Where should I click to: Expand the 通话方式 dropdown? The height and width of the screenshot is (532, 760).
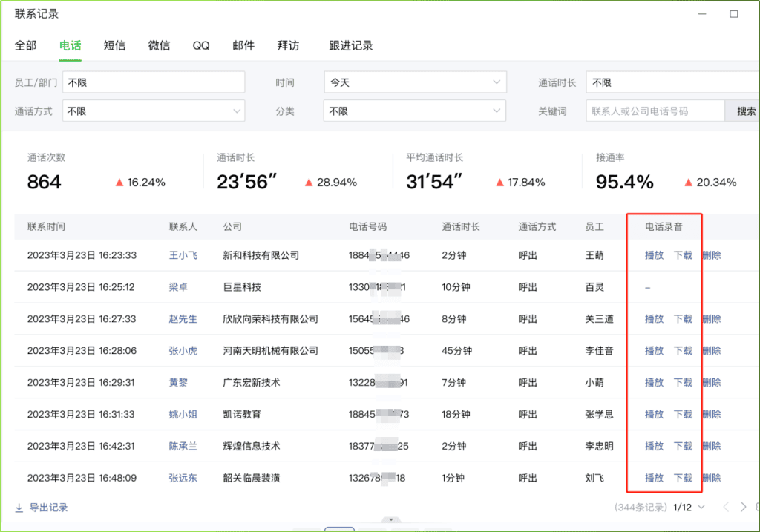coord(154,111)
